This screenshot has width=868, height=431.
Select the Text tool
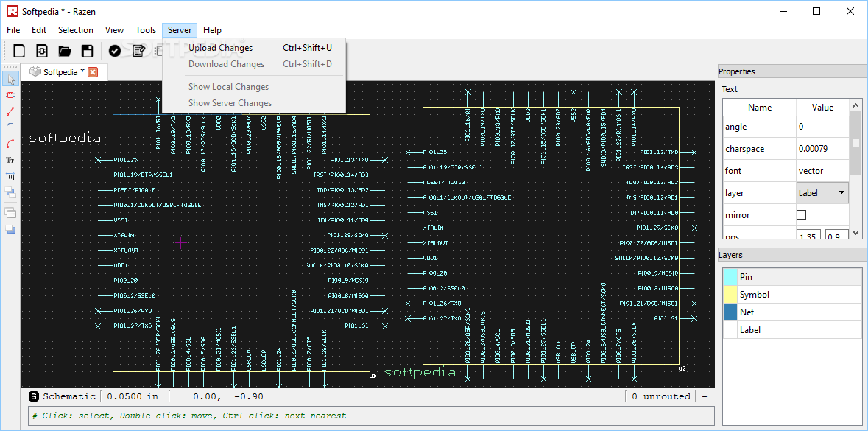10,160
